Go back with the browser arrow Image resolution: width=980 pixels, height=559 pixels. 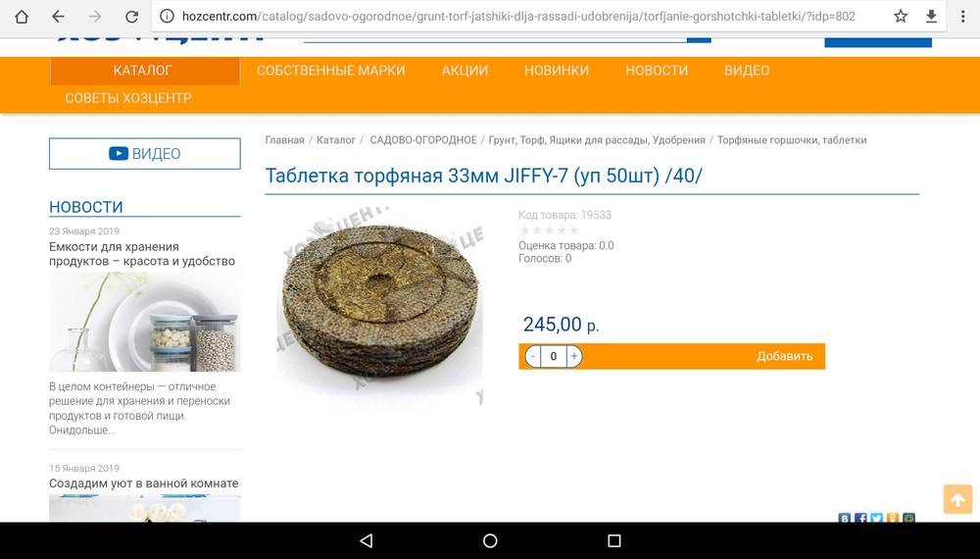tap(58, 17)
